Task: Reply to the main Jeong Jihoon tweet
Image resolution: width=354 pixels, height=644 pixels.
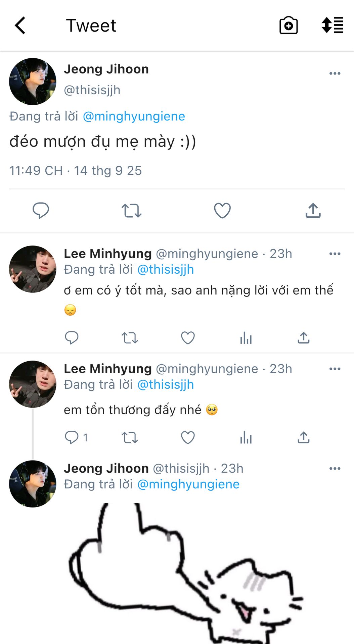Action: [x=41, y=211]
